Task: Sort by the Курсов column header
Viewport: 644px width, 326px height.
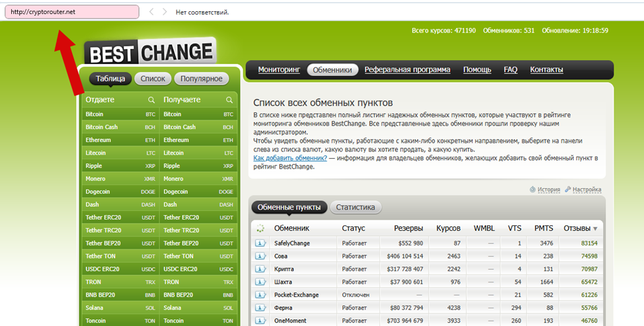Action: (448, 228)
